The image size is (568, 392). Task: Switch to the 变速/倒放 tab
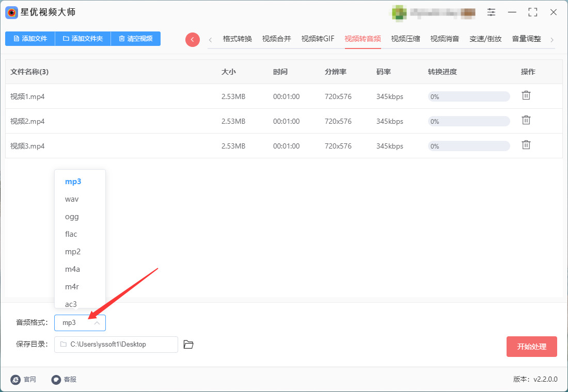point(485,39)
